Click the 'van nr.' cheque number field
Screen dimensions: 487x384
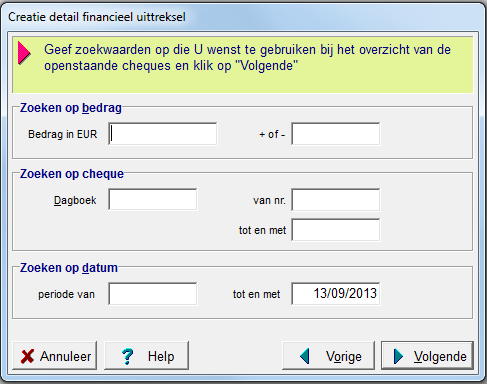tap(336, 200)
